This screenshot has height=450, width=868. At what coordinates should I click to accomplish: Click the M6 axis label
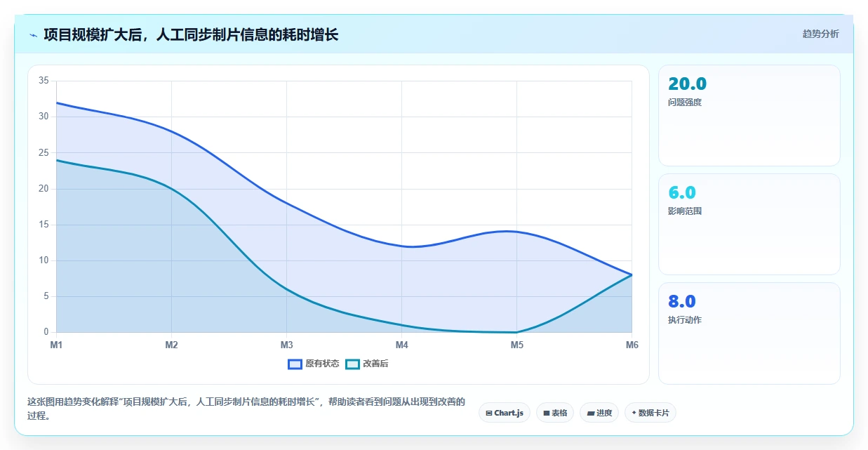(x=632, y=345)
